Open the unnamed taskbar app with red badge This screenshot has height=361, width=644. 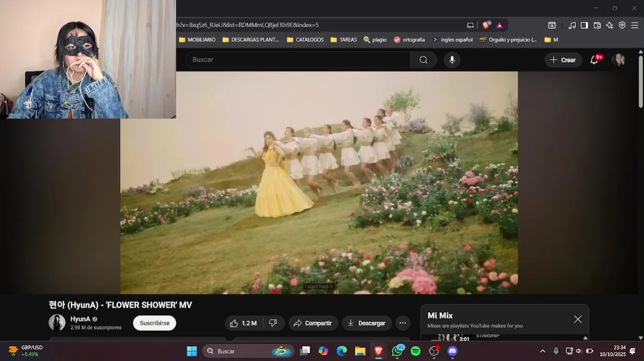pyautogui.click(x=434, y=351)
